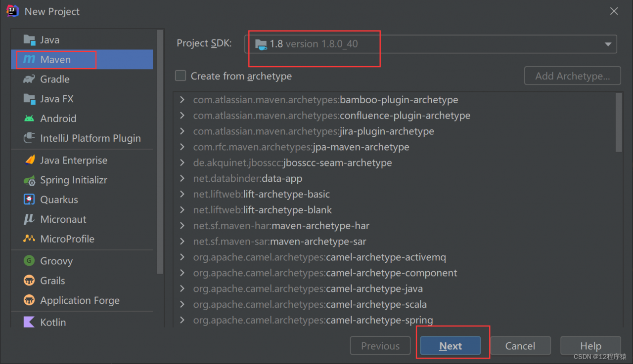
Task: Expand the jira-plugin-archetype entry
Action: coord(182,131)
